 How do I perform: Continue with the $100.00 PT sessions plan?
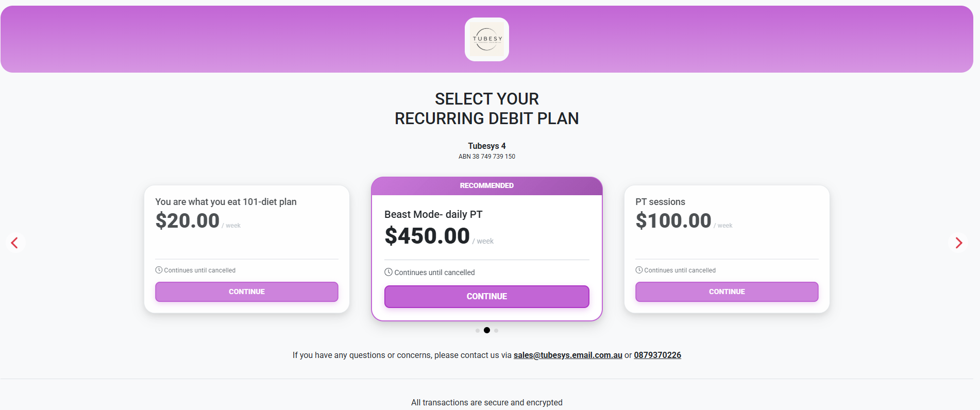pos(727,292)
